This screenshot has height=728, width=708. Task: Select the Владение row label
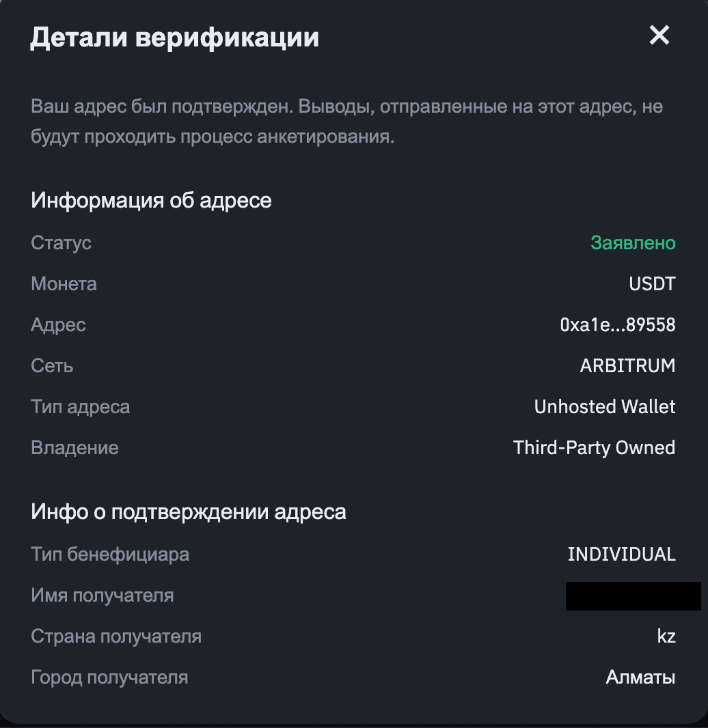coord(74,447)
